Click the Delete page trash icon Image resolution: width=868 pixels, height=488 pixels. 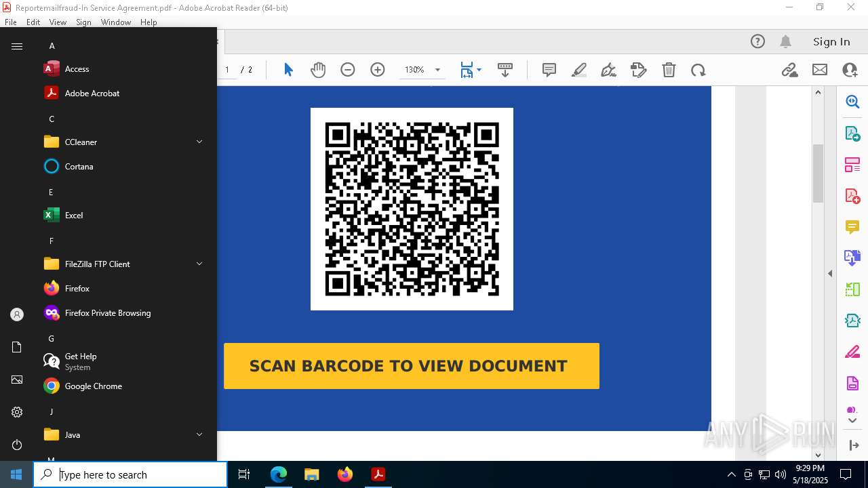(x=669, y=70)
